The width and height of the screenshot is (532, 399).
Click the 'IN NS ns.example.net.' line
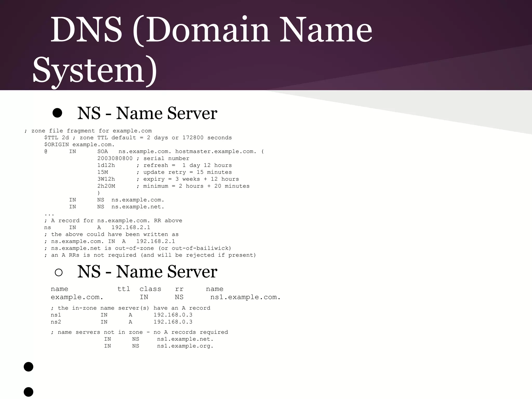(117, 207)
